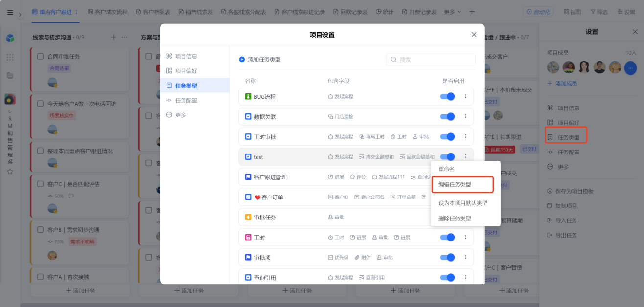
Task: Open the CRM销售管理系 app icon
Action: [10, 99]
